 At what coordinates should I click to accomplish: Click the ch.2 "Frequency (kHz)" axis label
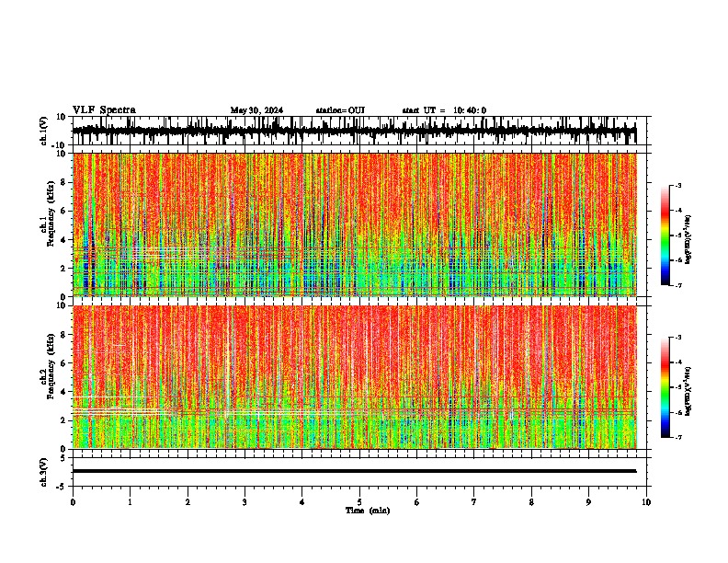(x=51, y=366)
